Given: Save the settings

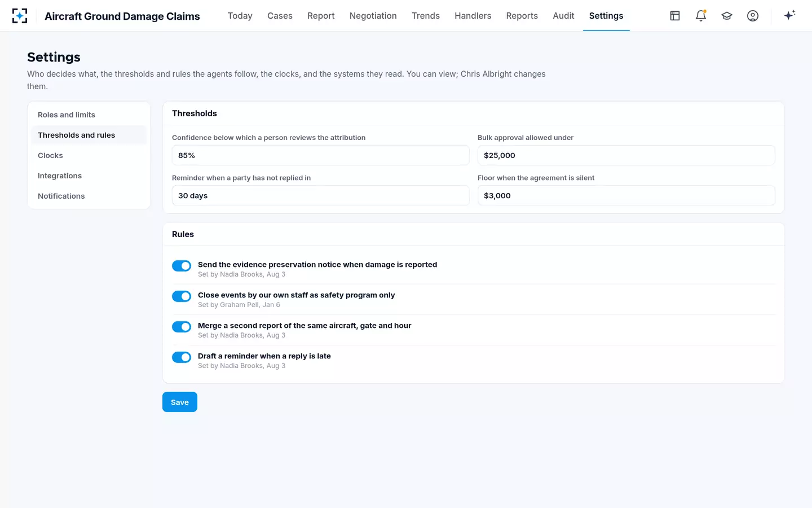Looking at the screenshot, I should click(180, 402).
